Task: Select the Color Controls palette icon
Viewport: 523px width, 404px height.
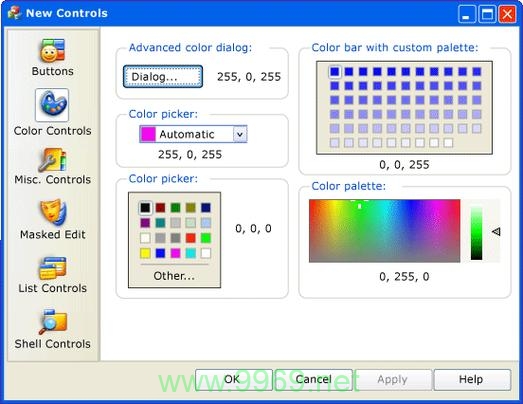Action: [52, 105]
